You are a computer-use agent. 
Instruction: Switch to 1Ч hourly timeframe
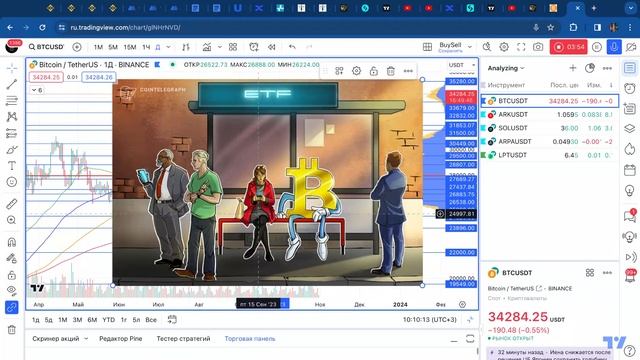146,47
